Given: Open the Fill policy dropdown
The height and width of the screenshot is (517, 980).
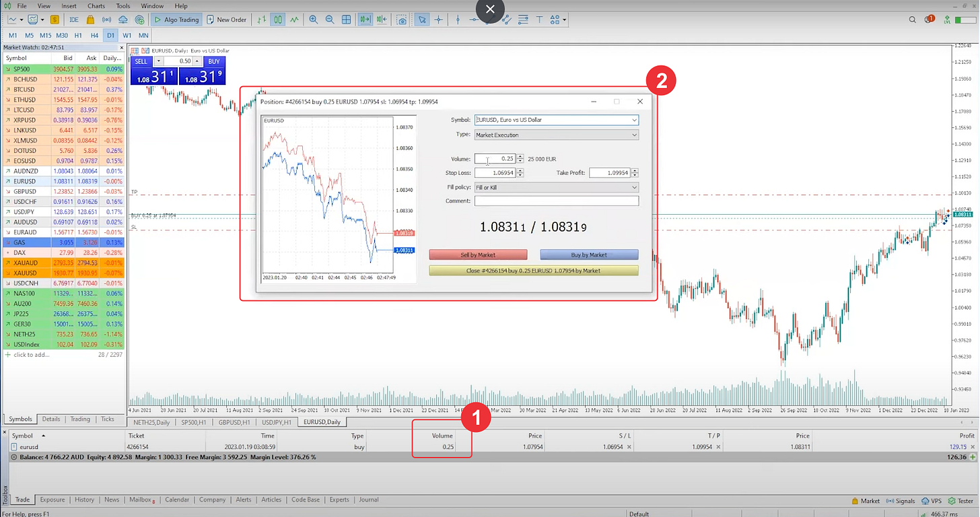Looking at the screenshot, I should point(634,187).
